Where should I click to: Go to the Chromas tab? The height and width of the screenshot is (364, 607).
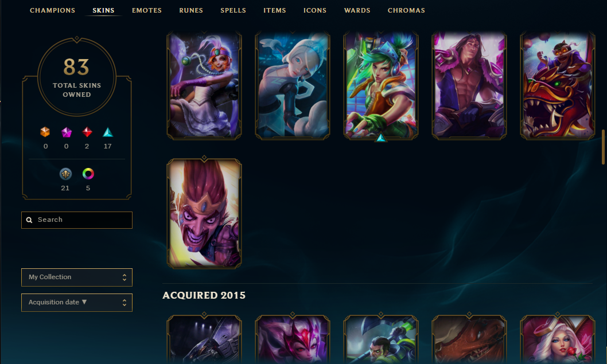click(x=406, y=10)
